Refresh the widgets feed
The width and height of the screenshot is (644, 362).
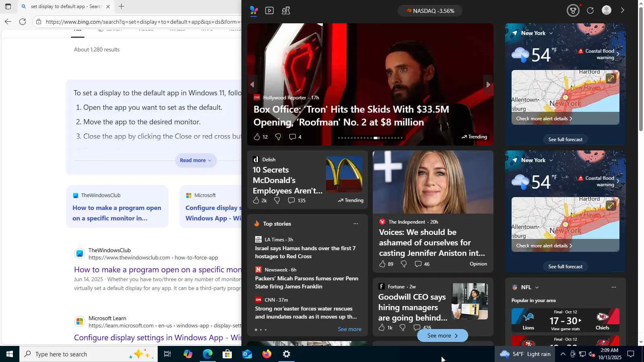coord(590,10)
